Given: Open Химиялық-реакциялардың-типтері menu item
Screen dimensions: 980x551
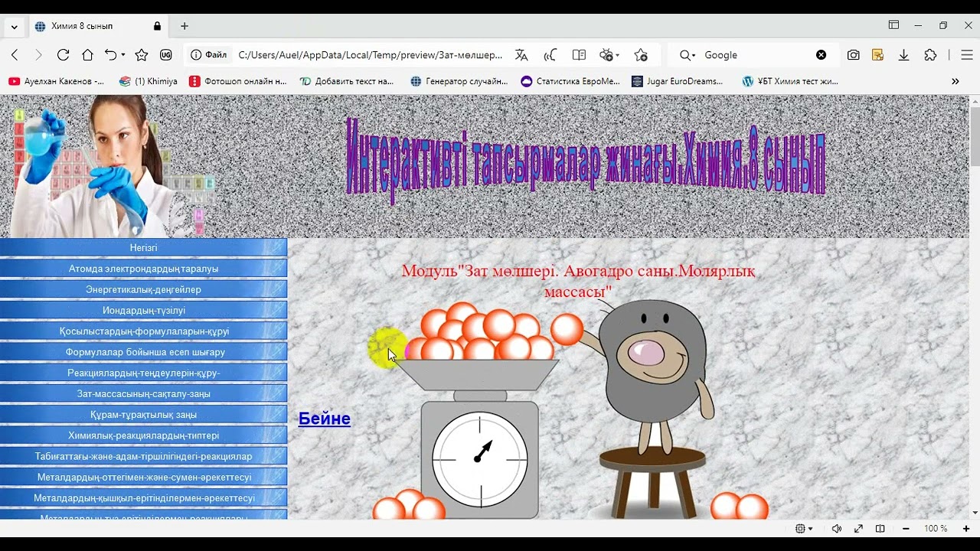Looking at the screenshot, I should point(143,435).
